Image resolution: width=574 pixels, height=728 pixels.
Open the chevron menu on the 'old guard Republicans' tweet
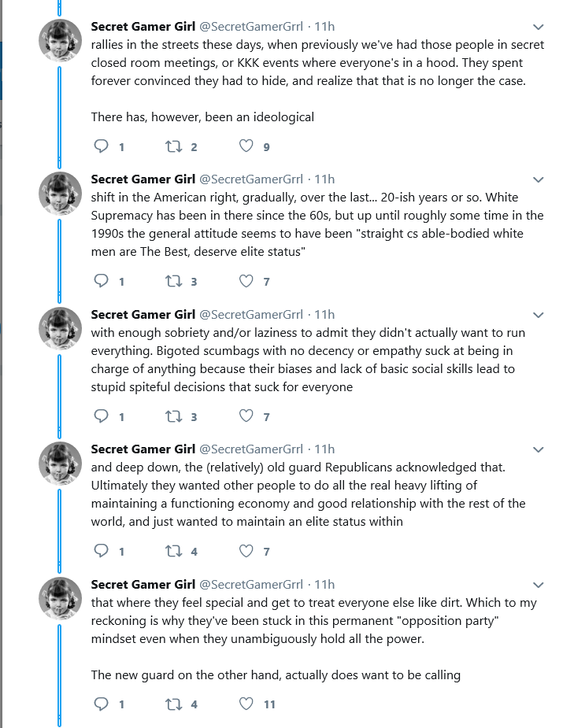[538, 449]
